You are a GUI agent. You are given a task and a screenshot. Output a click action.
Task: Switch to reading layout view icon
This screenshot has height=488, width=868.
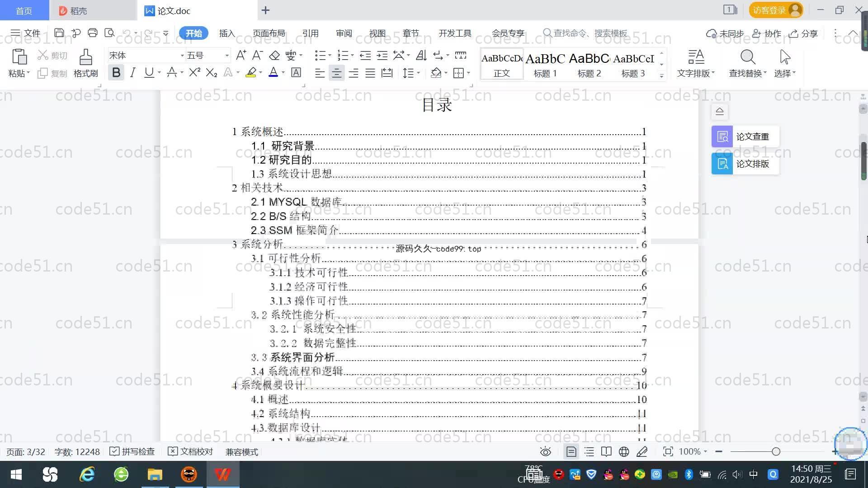606,452
